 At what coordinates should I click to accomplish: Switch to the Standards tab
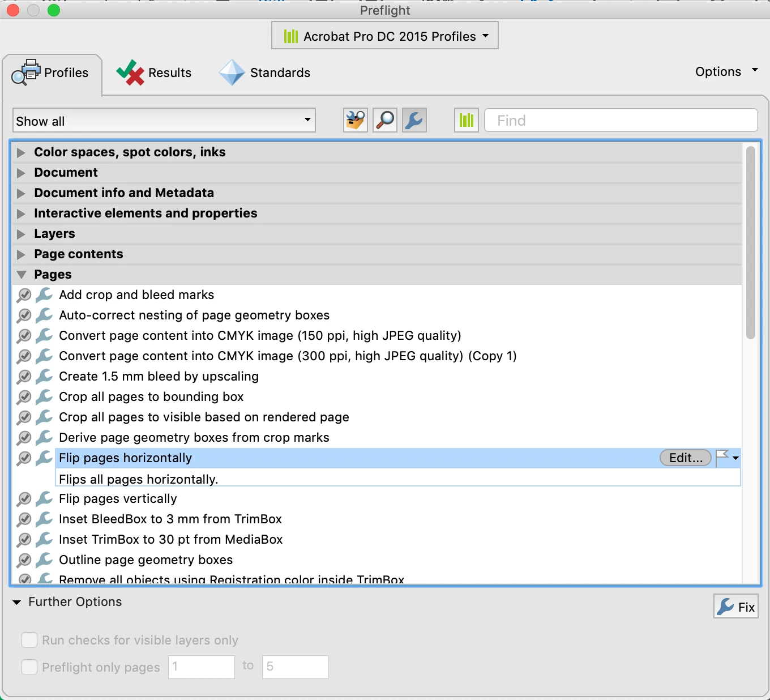pyautogui.click(x=264, y=73)
